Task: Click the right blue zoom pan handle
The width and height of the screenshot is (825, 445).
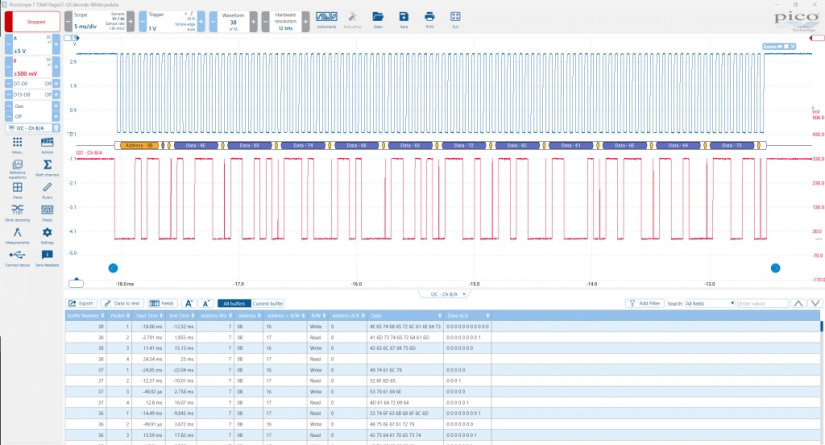Action: click(775, 268)
